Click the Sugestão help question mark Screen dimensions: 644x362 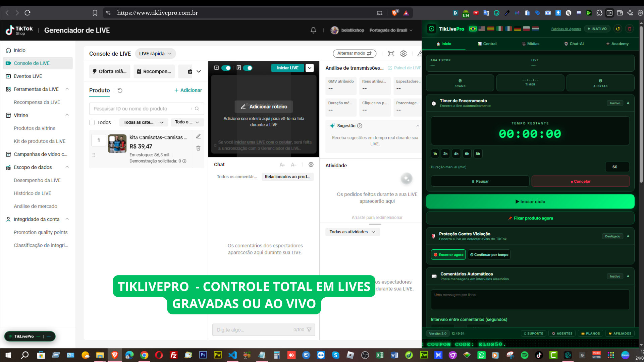pyautogui.click(x=360, y=126)
